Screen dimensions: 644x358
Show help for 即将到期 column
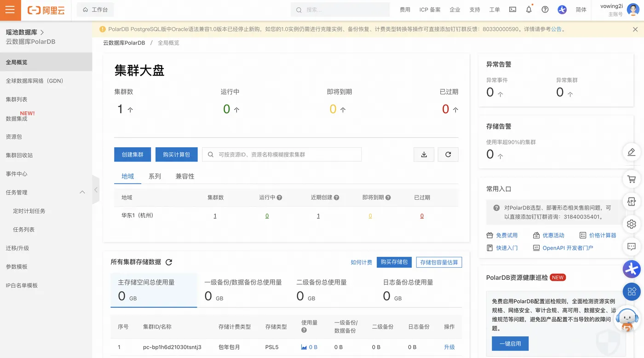(388, 197)
